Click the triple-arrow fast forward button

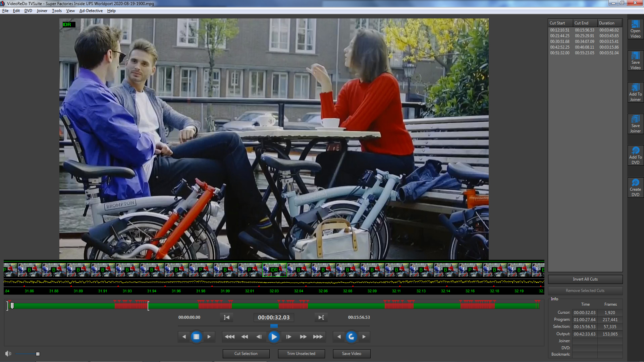318,337
